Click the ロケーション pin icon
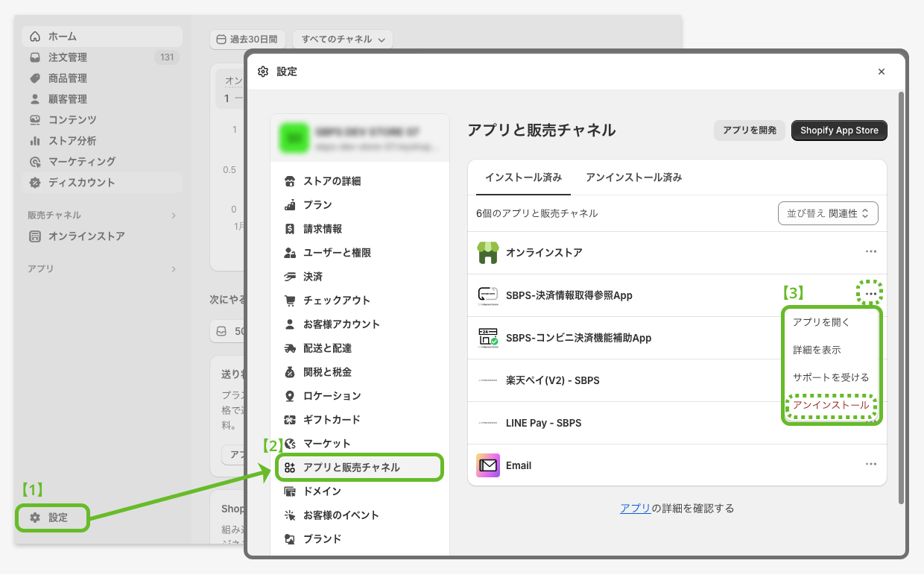 pos(290,396)
